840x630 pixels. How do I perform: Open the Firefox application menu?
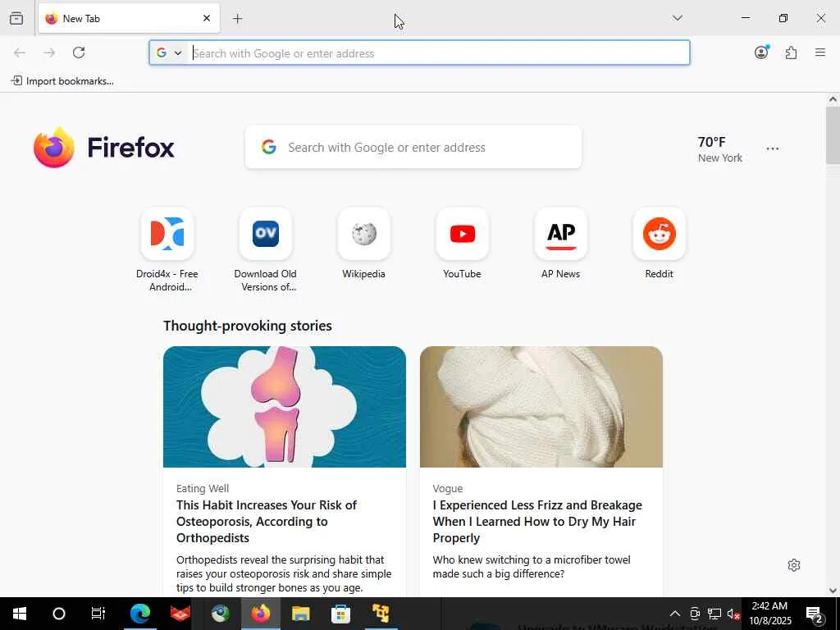pos(820,52)
